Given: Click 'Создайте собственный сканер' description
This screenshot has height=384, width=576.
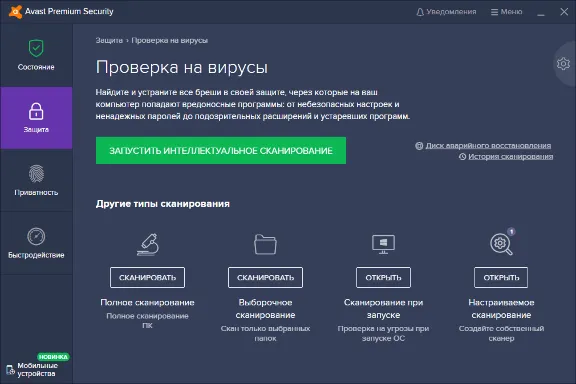Looking at the screenshot, I should tap(501, 333).
